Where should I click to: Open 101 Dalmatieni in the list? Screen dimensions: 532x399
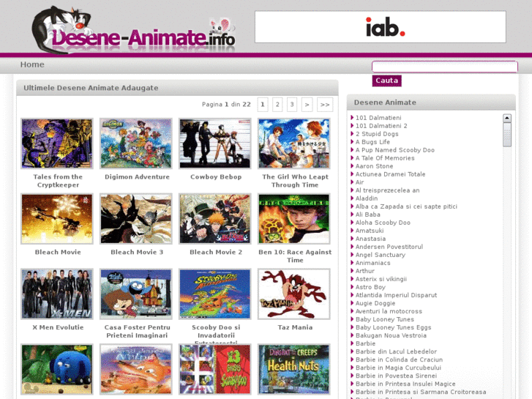[x=378, y=118]
